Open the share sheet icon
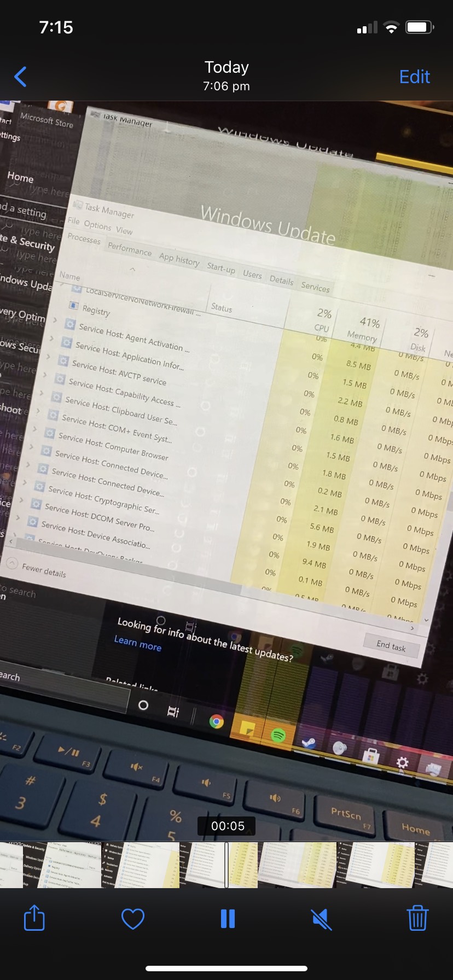This screenshot has width=453, height=980. (x=34, y=918)
